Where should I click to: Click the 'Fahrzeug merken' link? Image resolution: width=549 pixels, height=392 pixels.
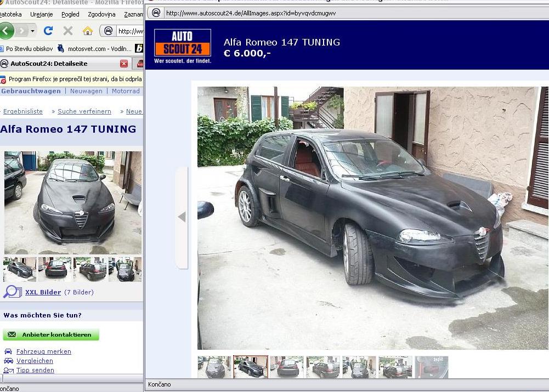(44, 351)
